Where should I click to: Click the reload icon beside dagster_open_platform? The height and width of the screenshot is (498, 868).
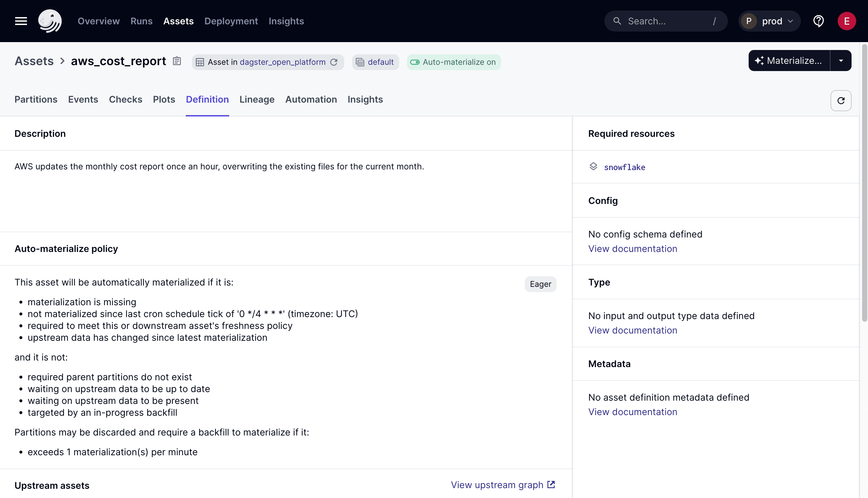click(x=334, y=62)
